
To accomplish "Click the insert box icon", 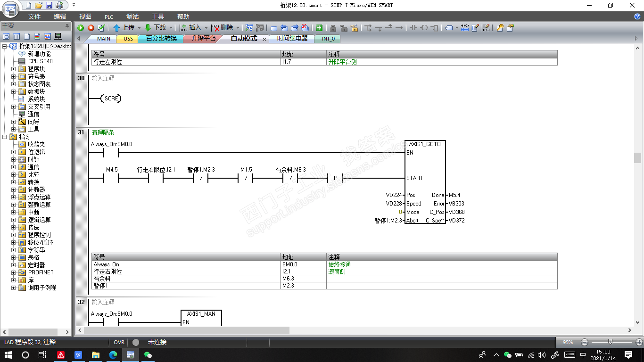I will (434, 28).
